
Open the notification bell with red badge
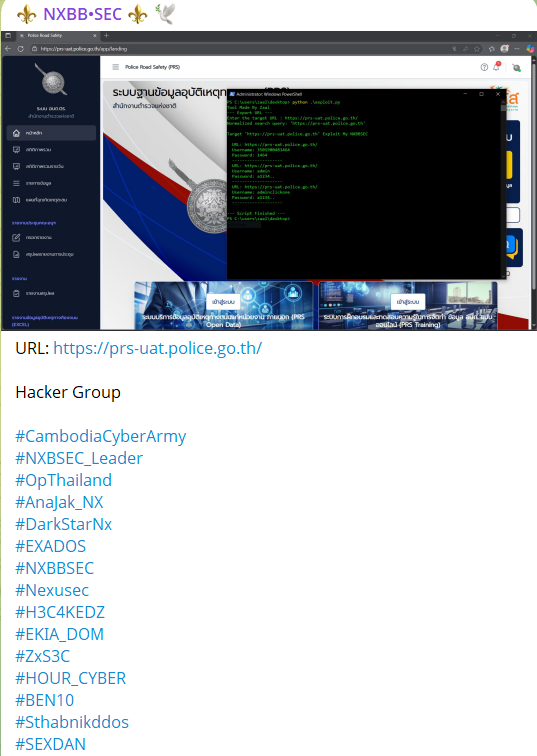point(497,67)
